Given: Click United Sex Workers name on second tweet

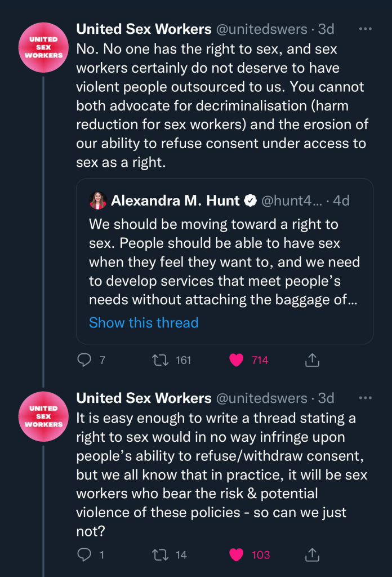Looking at the screenshot, I should point(144,398).
